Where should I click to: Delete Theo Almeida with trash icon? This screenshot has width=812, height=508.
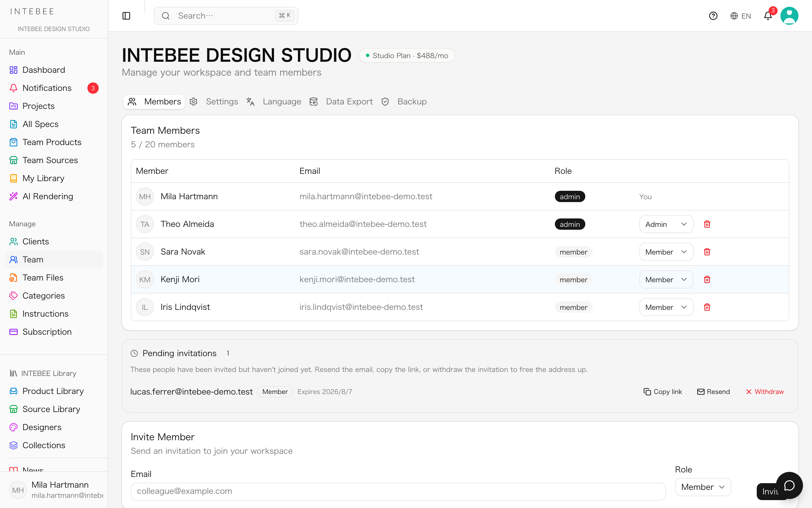coord(707,224)
